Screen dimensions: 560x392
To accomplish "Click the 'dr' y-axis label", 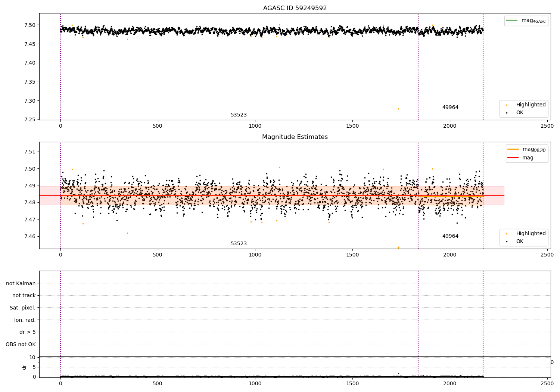I will 24,367.
